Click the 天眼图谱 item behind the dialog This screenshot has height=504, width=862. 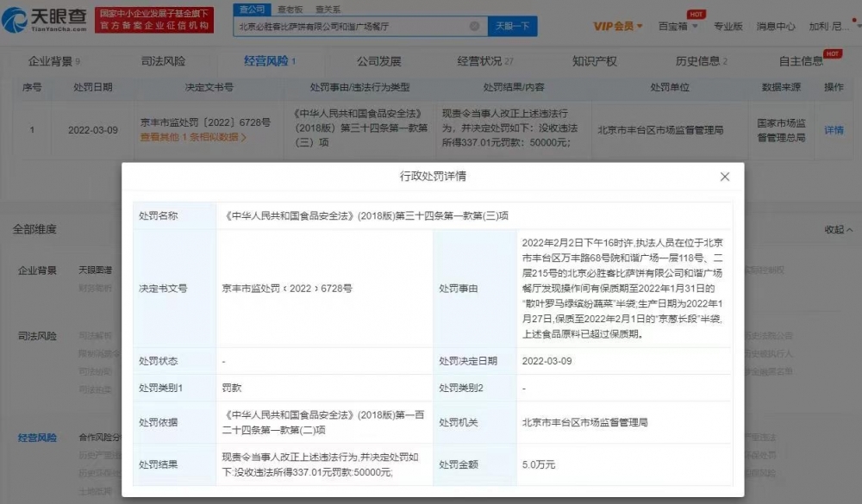click(95, 271)
